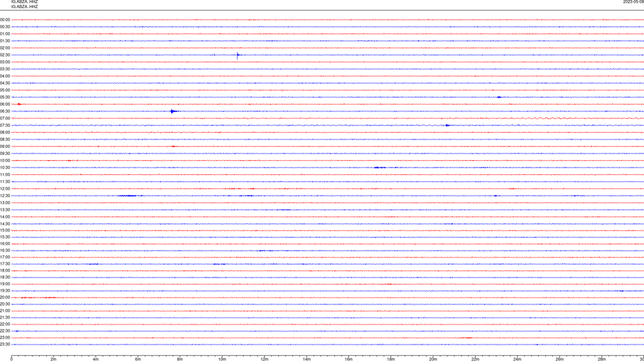
Task: Select the 11:30 row label
Action: pyautogui.click(x=5, y=182)
